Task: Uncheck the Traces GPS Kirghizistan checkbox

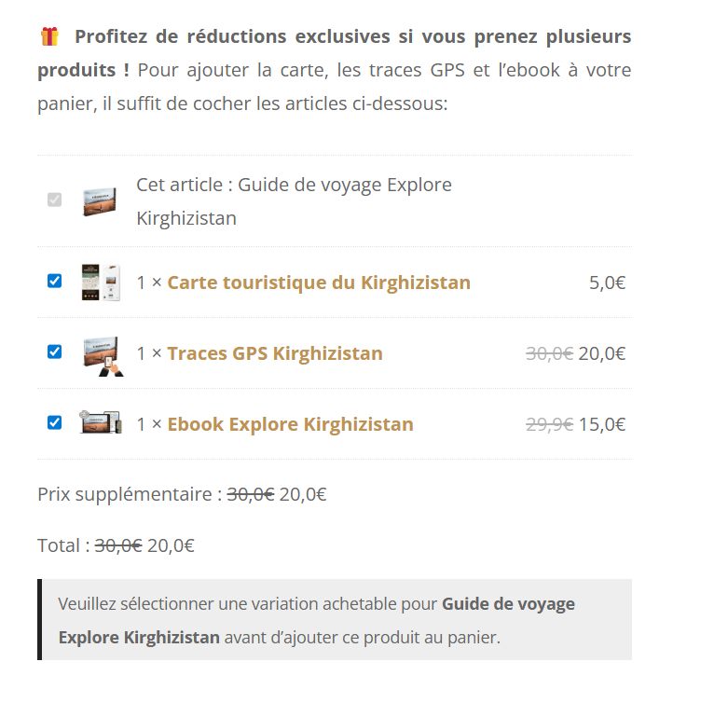Action: point(54,352)
